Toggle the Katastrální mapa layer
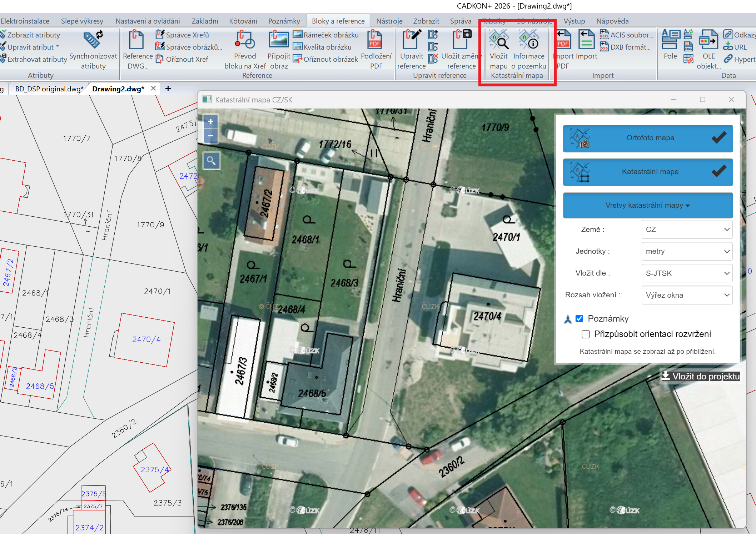 tap(648, 172)
